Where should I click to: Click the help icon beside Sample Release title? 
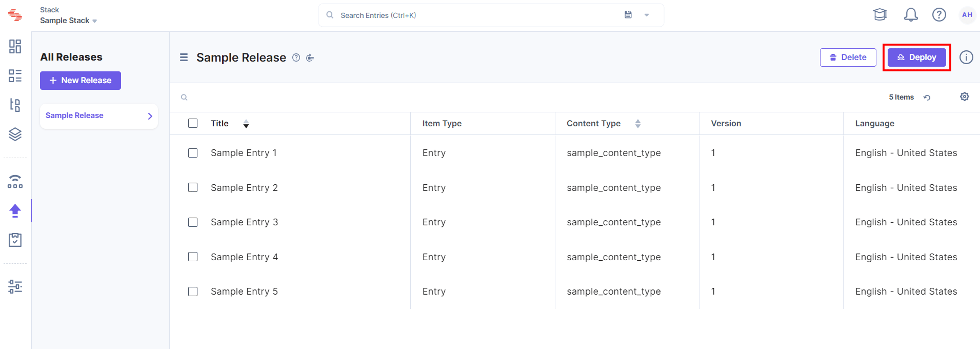click(x=296, y=57)
